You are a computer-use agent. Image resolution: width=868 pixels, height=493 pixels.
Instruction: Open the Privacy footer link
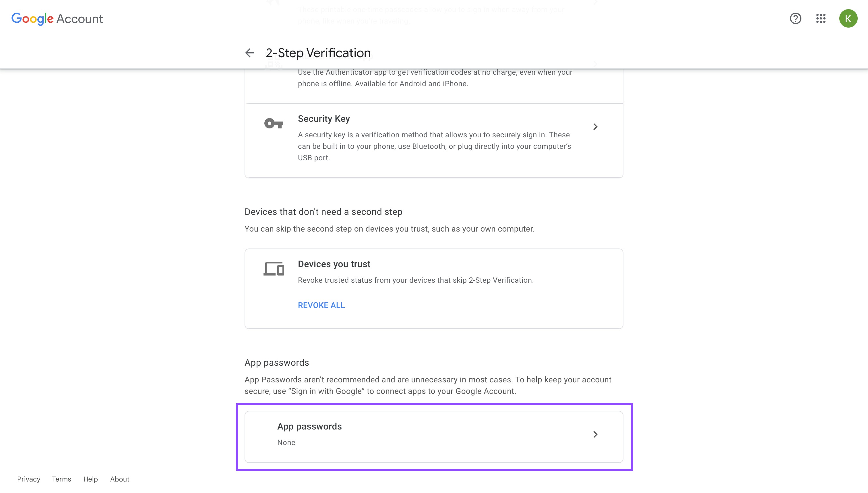click(x=29, y=479)
